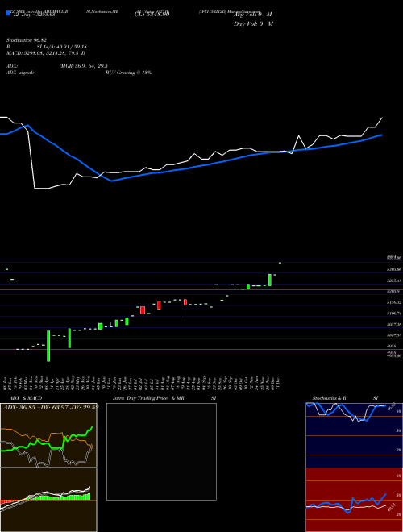
Task: Click the blue SMA legend square
Action: pyautogui.click(x=8, y=14)
